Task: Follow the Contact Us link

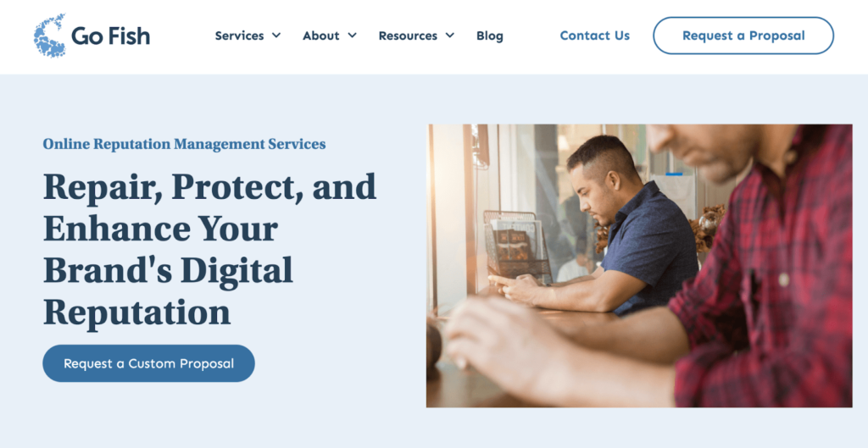Action: (x=594, y=36)
